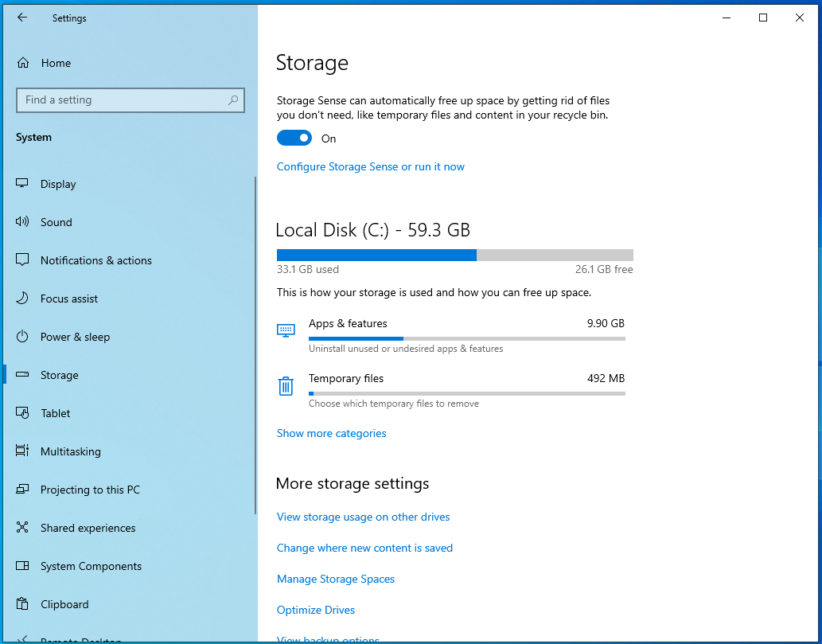The height and width of the screenshot is (644, 822).
Task: Click the 9.90 GB size value
Action: 606,323
